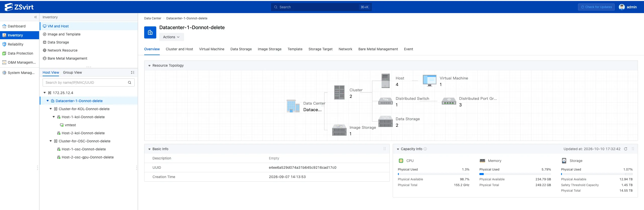Screen dimensions: 644x210
Task: Click the Virtual Machine monitor icon in topology
Action: click(430, 80)
